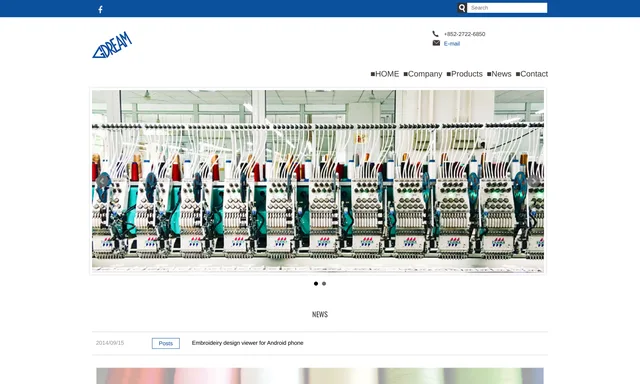Open the Contact menu item
This screenshot has width=640, height=384.
532,74
